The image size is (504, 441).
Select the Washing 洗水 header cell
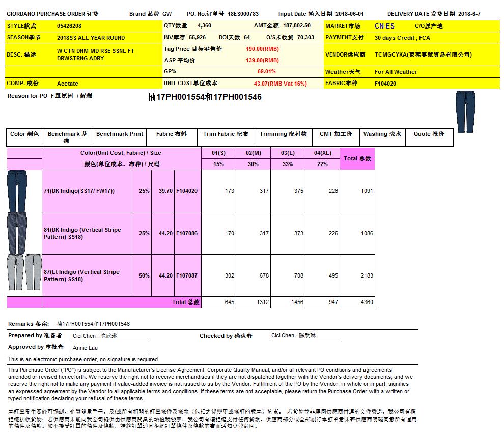coord(382,134)
